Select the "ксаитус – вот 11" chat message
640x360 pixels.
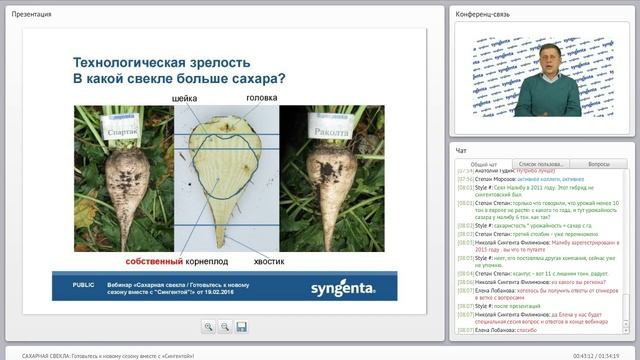point(533,274)
